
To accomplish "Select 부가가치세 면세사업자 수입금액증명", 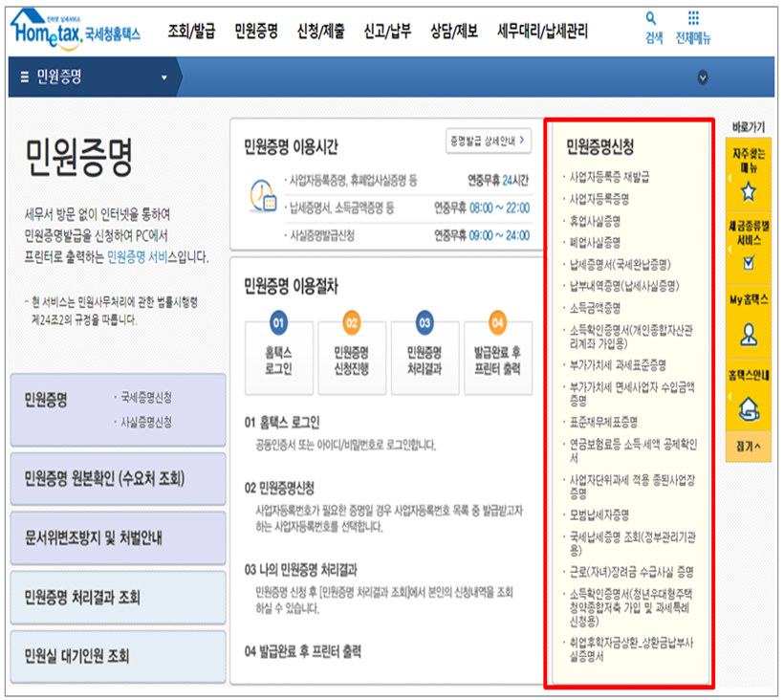I will point(632,393).
